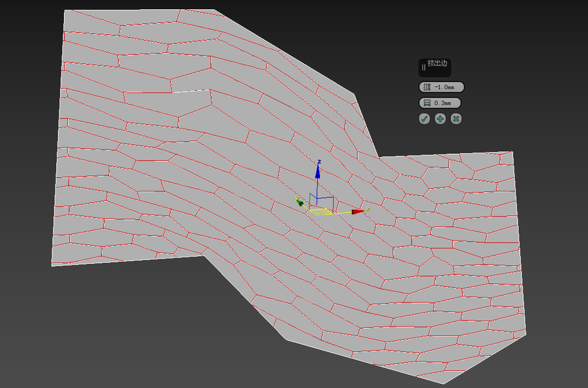Select the green Y axis gizmo arrow

click(x=300, y=202)
